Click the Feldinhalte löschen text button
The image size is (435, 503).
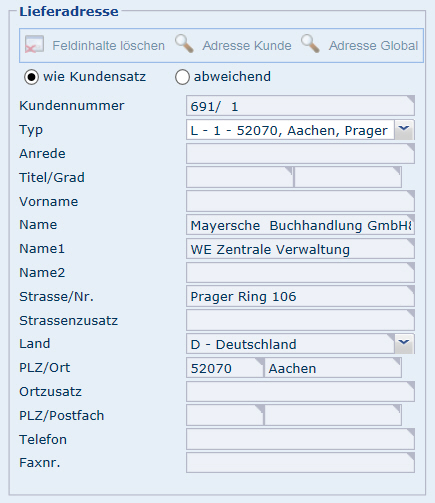pos(109,46)
